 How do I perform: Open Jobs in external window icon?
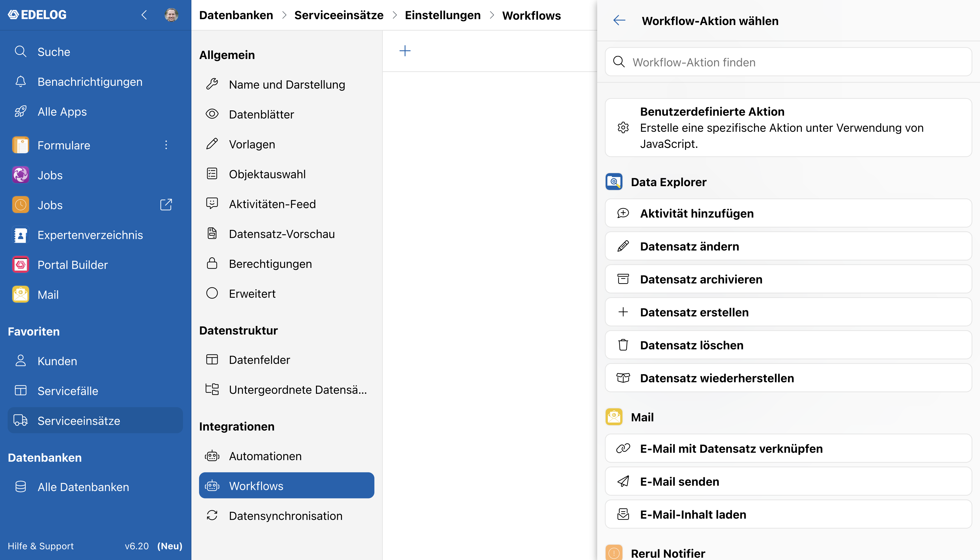pyautogui.click(x=166, y=205)
